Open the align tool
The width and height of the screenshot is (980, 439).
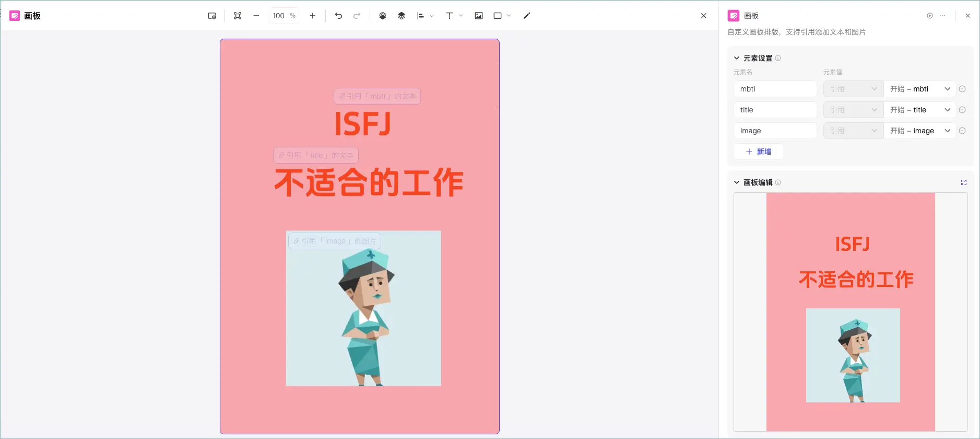(420, 16)
